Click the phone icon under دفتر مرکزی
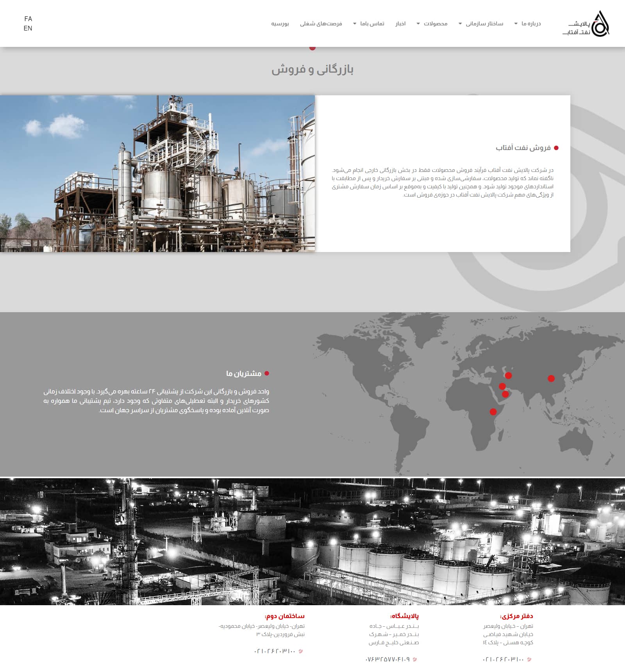The width and height of the screenshot is (625, 672). [x=529, y=659]
